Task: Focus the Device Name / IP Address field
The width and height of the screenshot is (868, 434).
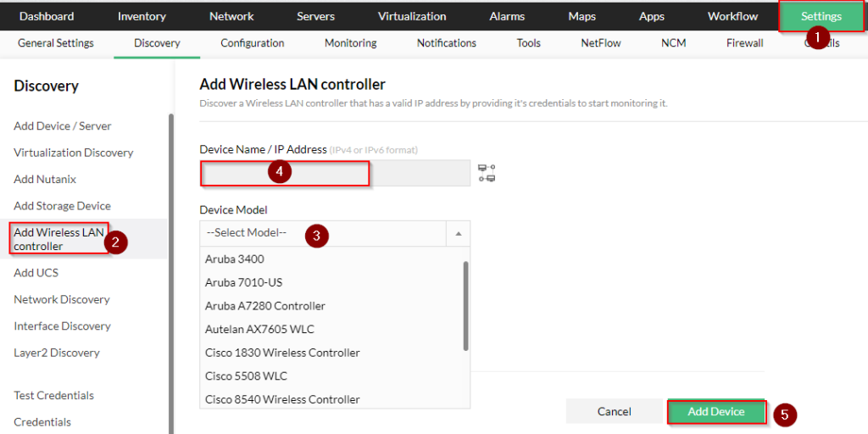Action: point(335,173)
